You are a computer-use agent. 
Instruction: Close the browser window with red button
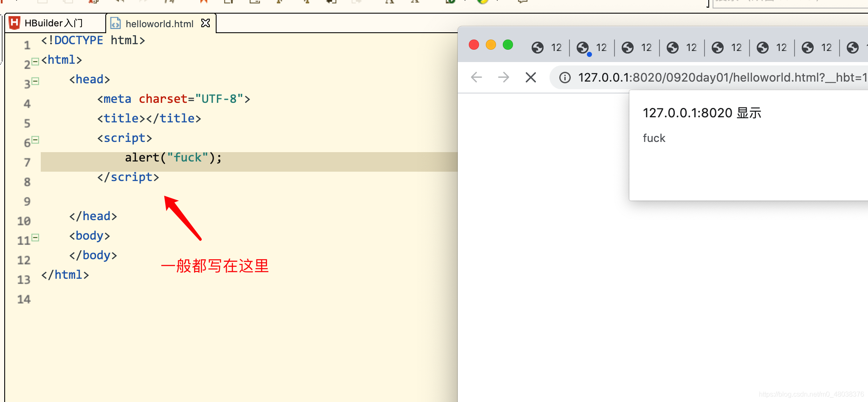474,45
